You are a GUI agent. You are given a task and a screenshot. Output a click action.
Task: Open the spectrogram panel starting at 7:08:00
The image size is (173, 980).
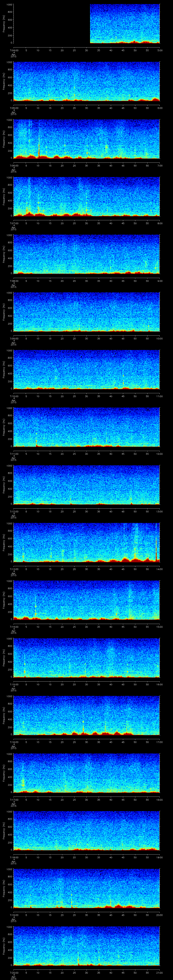87,254
